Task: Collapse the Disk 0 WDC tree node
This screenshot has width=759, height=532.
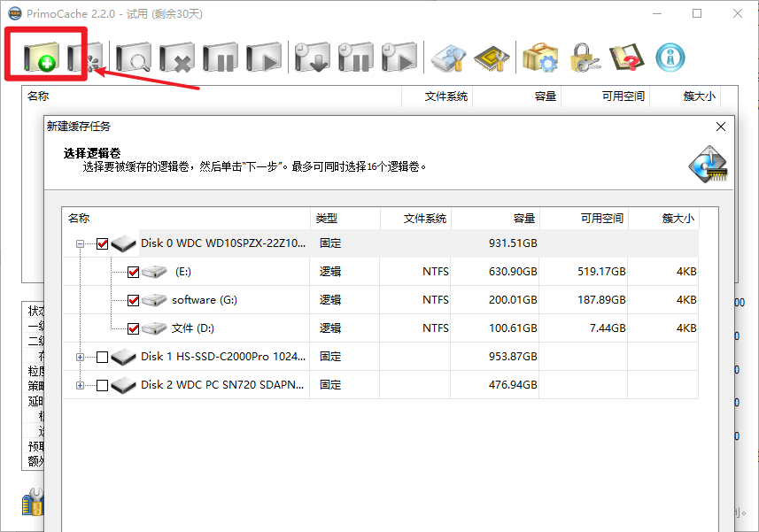Action: [x=81, y=243]
